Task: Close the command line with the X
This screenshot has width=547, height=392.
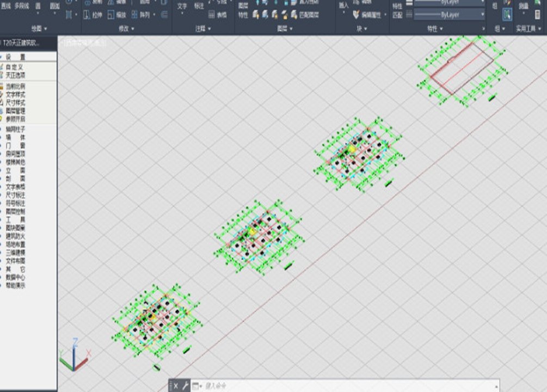Action: [x=176, y=385]
